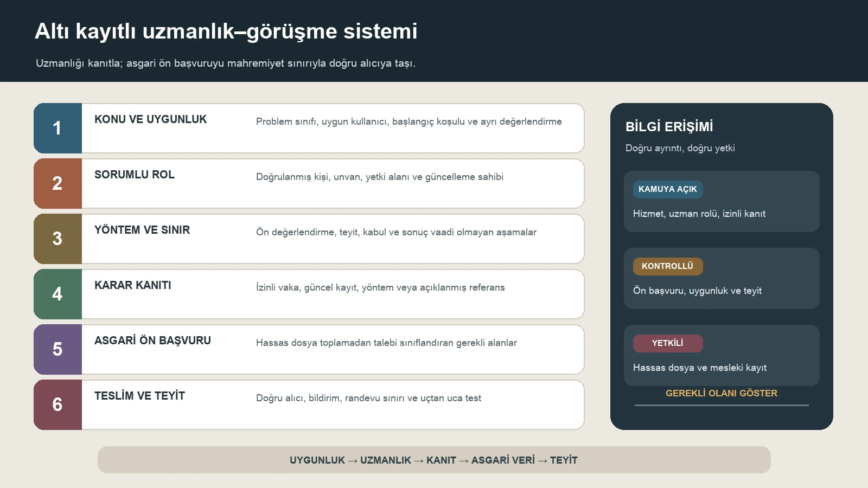Click the number 1 tile
Image resolution: width=868 pixels, height=488 pixels.
[58, 128]
